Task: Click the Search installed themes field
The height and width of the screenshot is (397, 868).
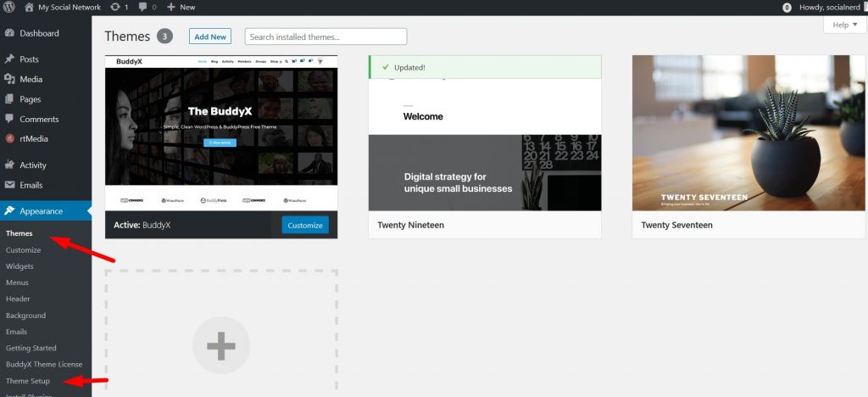Action: 326,36
